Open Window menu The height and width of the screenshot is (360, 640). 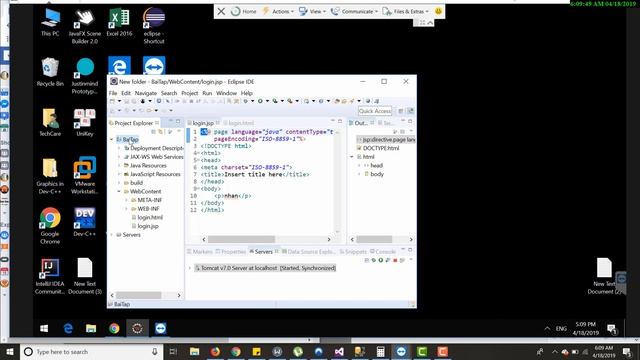pyautogui.click(x=227, y=93)
